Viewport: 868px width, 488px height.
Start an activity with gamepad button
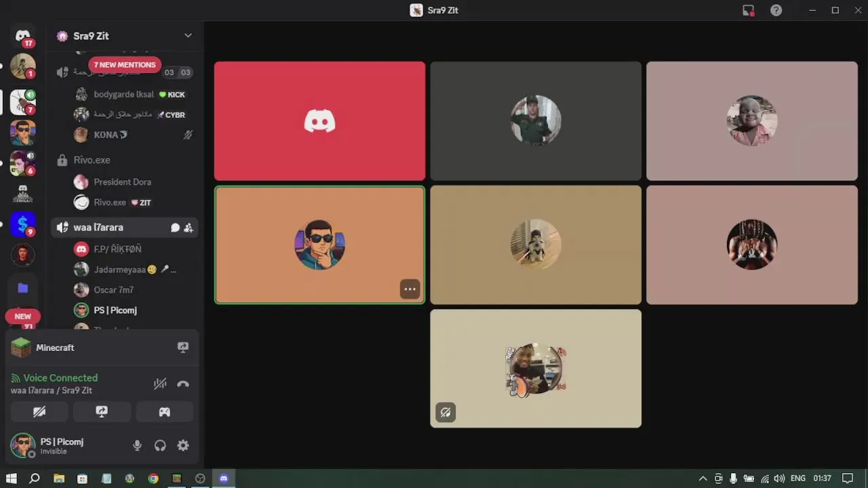[x=164, y=411]
